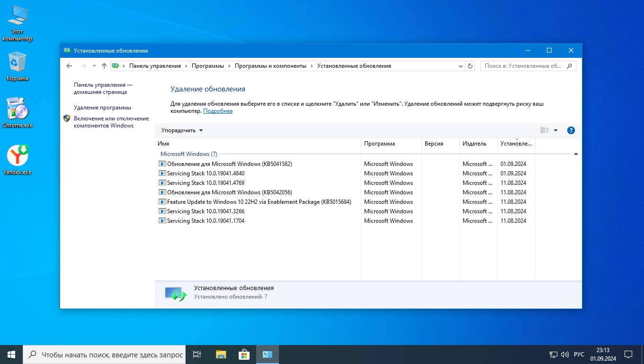Open the Упорядочить dropdown menu

click(x=182, y=130)
